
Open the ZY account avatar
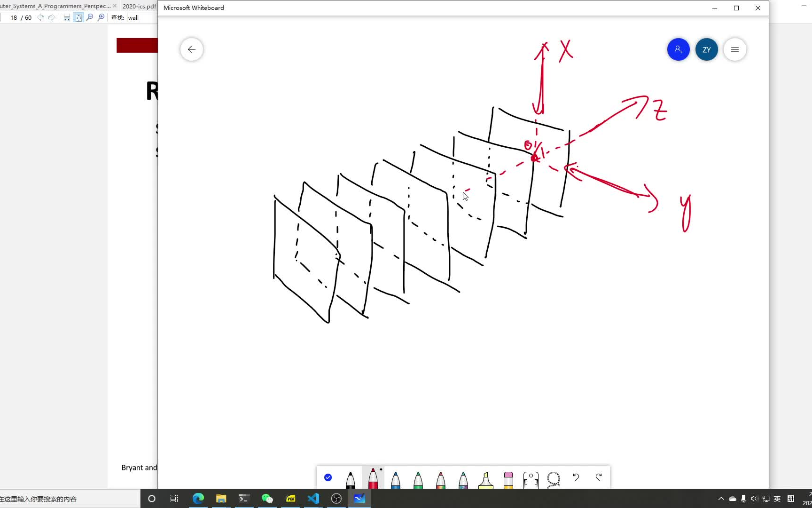706,49
